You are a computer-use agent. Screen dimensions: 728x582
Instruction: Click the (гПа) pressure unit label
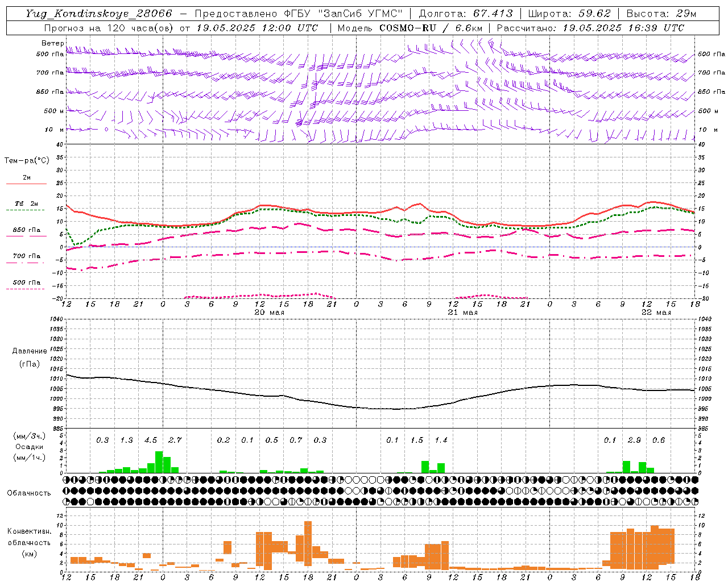coord(30,364)
